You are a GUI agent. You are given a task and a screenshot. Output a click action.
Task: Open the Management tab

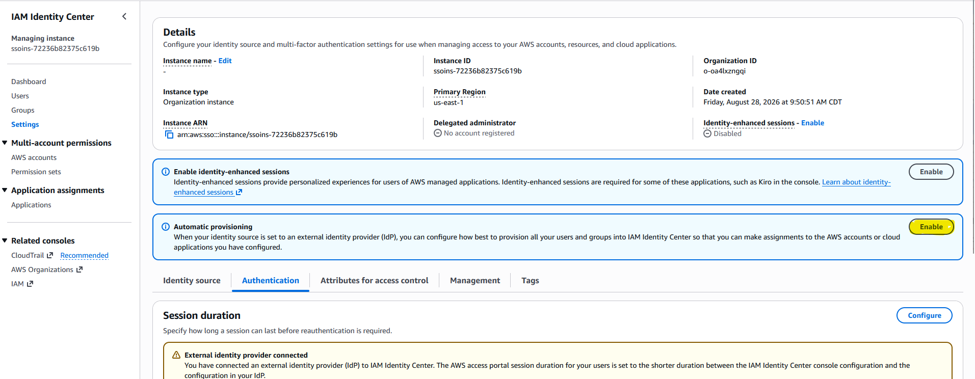point(475,280)
